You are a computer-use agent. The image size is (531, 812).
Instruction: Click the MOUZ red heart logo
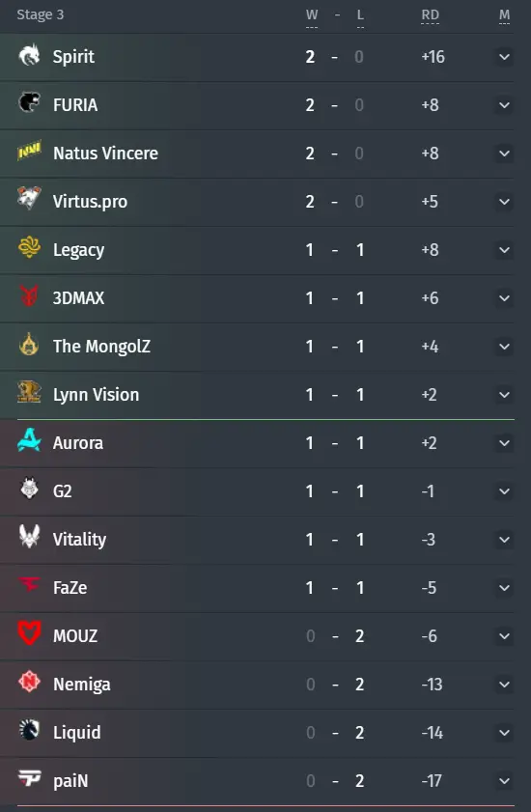tap(29, 633)
